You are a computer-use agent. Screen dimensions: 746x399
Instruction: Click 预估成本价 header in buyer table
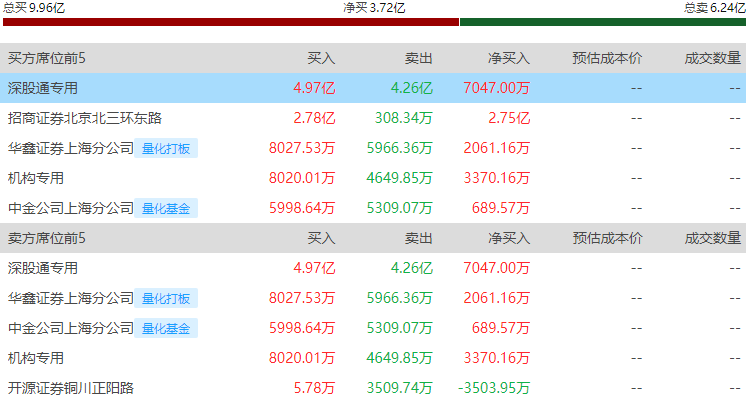click(x=607, y=58)
